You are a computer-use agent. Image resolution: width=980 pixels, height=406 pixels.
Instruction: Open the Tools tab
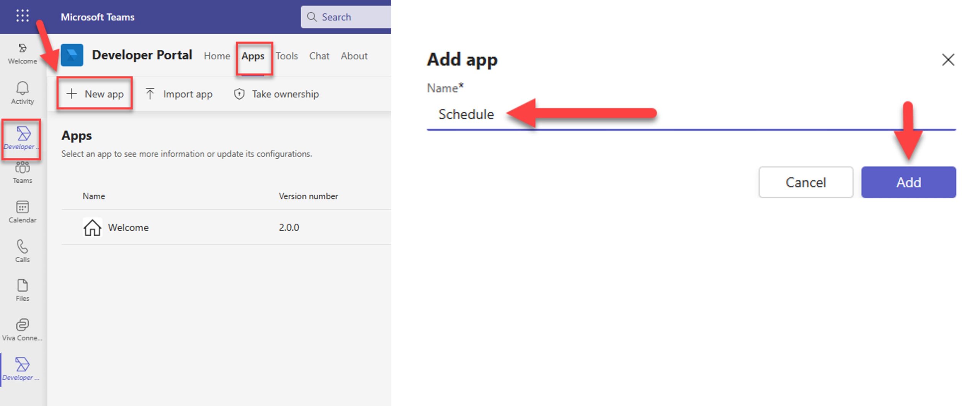tap(286, 56)
